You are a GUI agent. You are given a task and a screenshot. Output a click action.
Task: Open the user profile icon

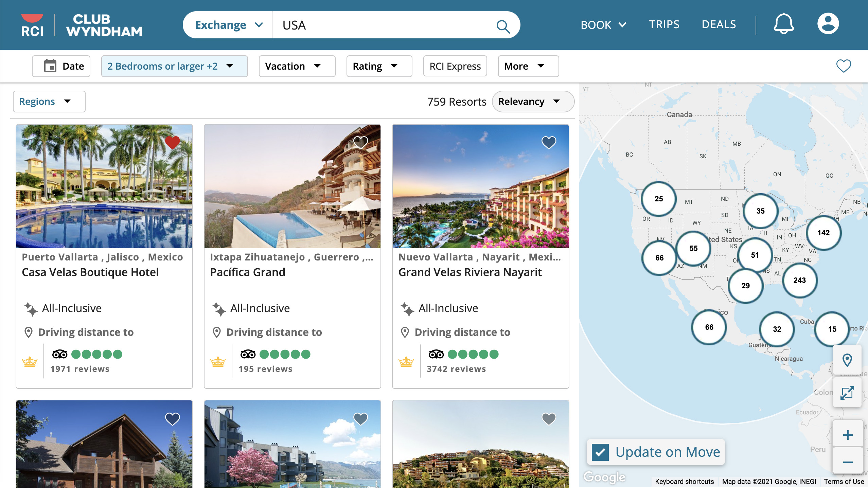pos(828,24)
